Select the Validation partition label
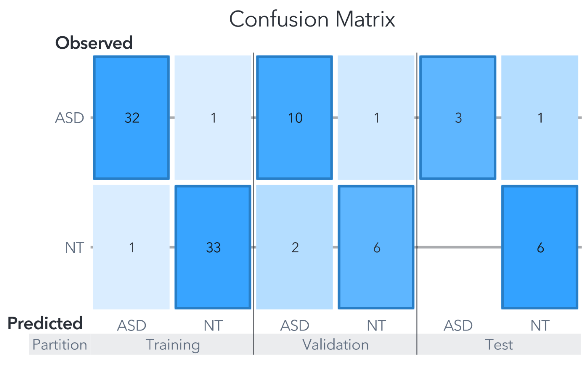588x366 pixels. 335,345
